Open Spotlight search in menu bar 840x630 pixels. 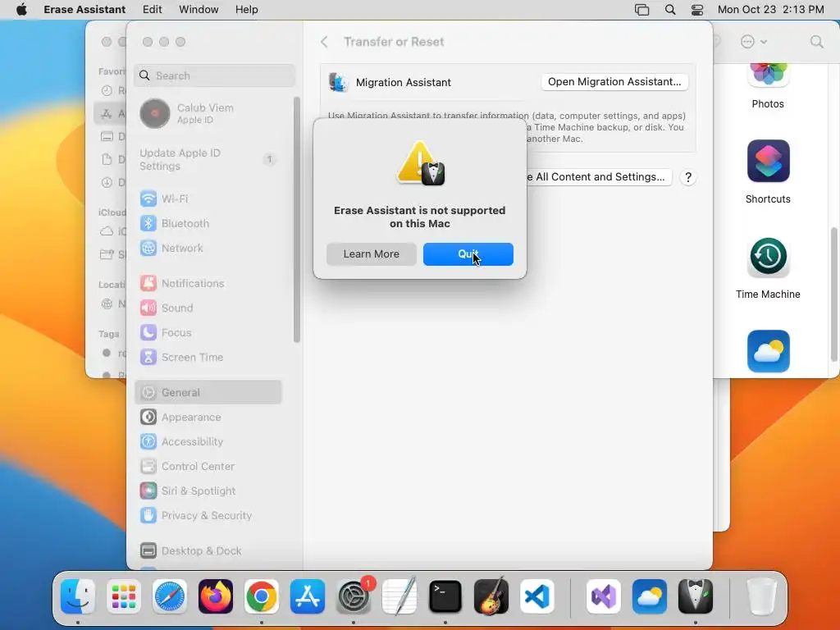(x=669, y=10)
